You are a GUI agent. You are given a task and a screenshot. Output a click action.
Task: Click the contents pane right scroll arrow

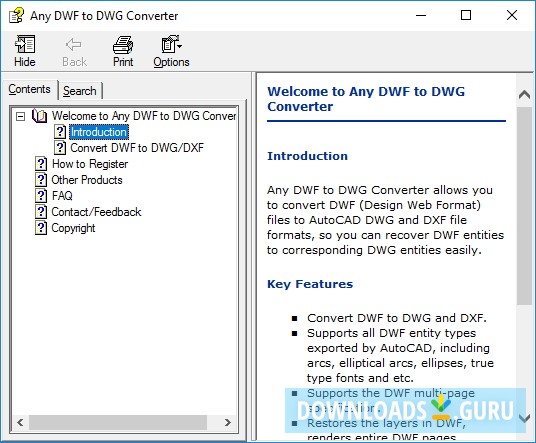coord(228,422)
